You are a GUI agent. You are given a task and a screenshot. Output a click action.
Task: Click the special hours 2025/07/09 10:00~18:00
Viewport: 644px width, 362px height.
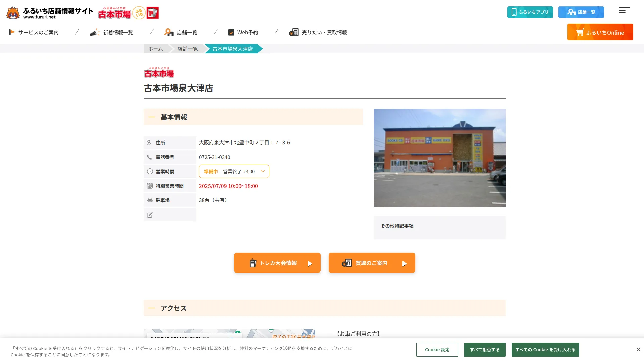pos(228,186)
